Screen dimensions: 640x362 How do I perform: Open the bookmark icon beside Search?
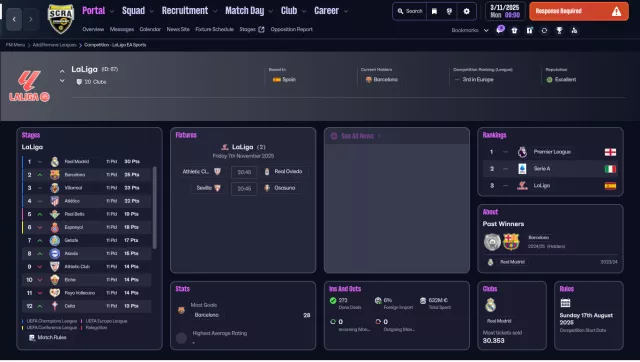[434, 11]
